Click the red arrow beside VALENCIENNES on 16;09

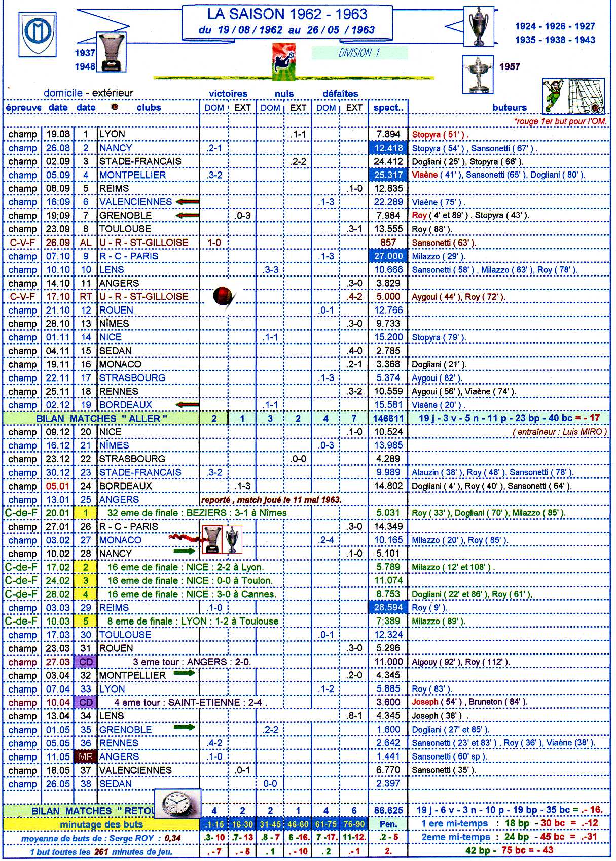pos(187,202)
